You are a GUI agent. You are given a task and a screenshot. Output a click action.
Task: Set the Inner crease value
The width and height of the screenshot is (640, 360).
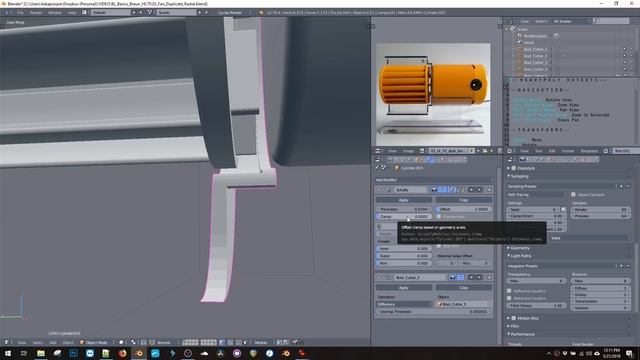click(x=403, y=248)
